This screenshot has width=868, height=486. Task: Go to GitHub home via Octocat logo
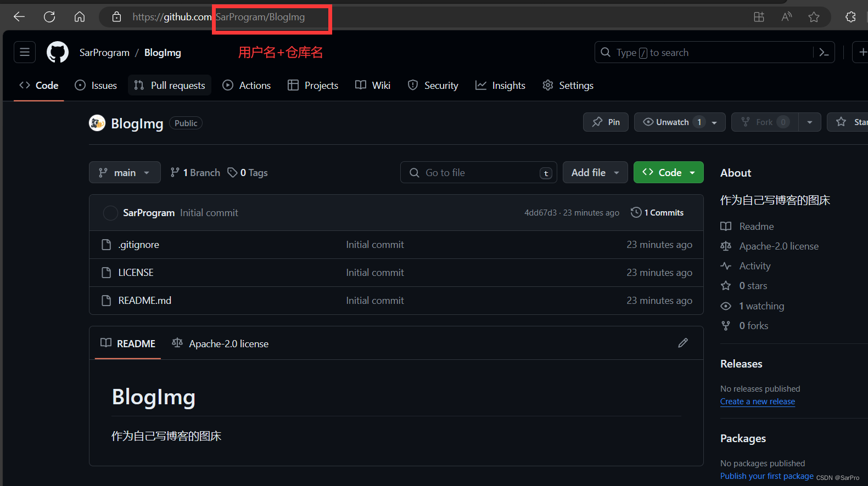(x=58, y=52)
